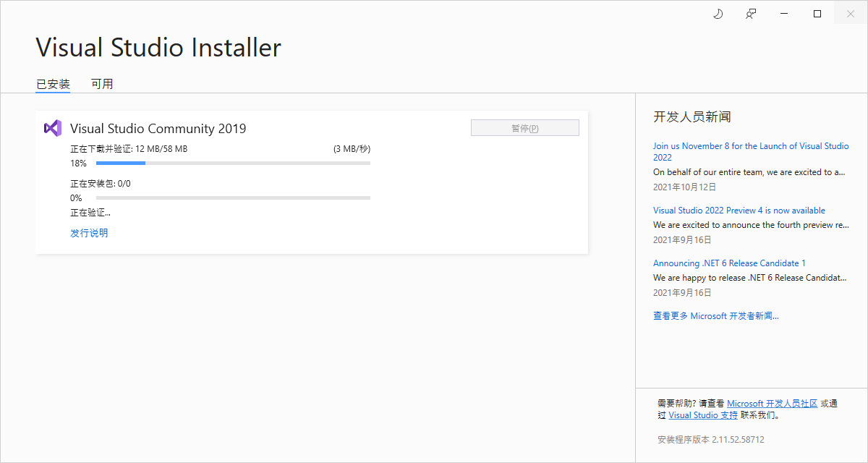Click the 正在安装包: 0/0 text
This screenshot has width=868, height=463.
coord(101,184)
